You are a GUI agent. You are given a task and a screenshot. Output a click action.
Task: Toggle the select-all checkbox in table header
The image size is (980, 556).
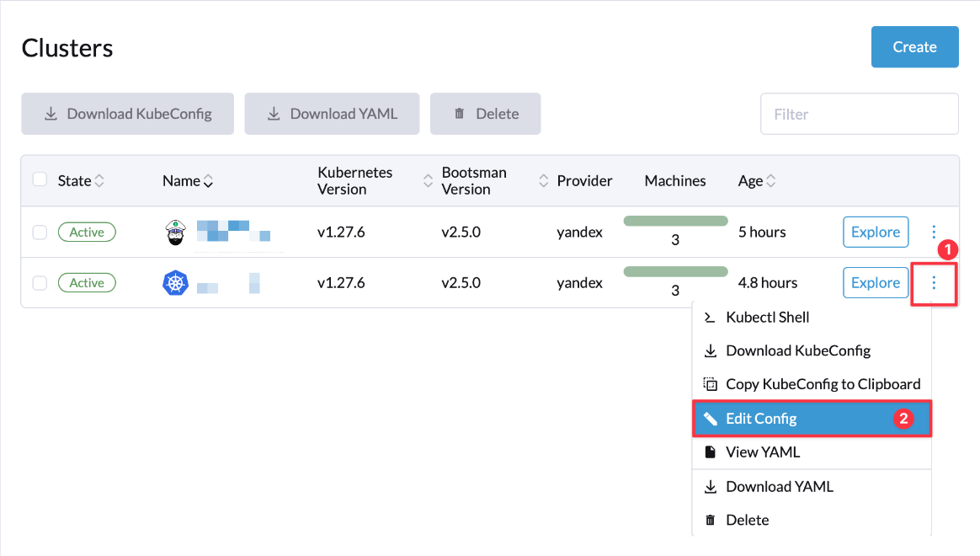[x=40, y=179]
